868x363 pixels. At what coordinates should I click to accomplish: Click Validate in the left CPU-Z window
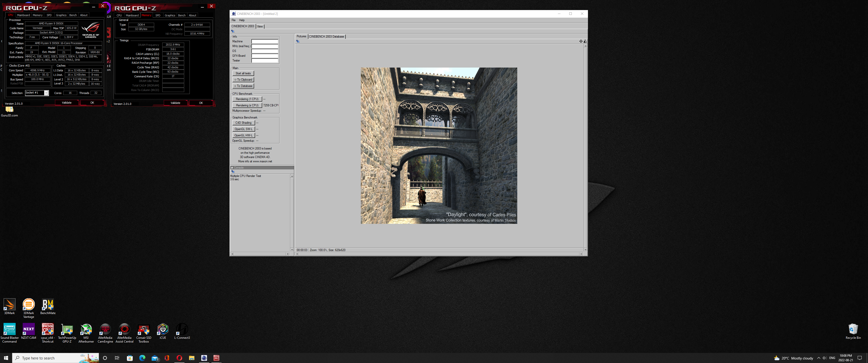[67, 103]
